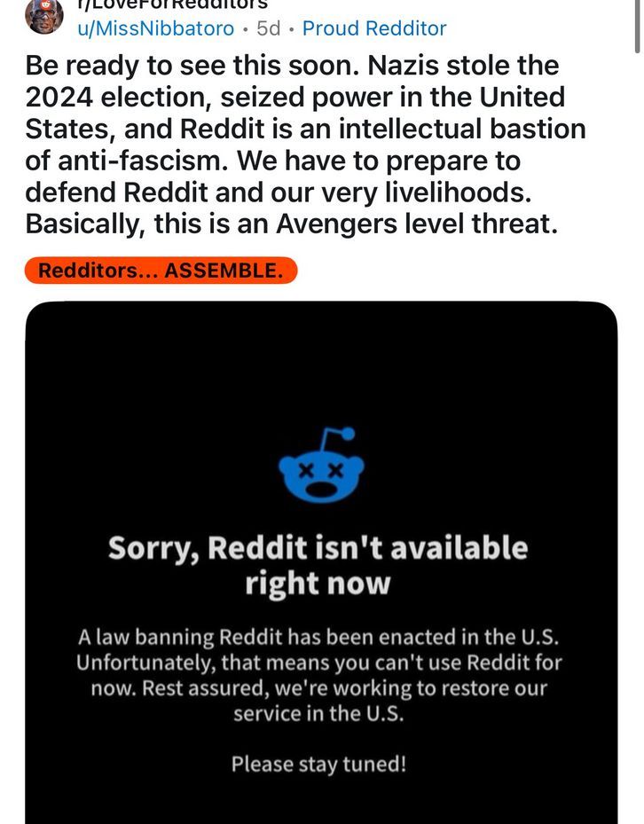Click the Snoo's crossed-out eyes
644x824 pixels.
321,471
